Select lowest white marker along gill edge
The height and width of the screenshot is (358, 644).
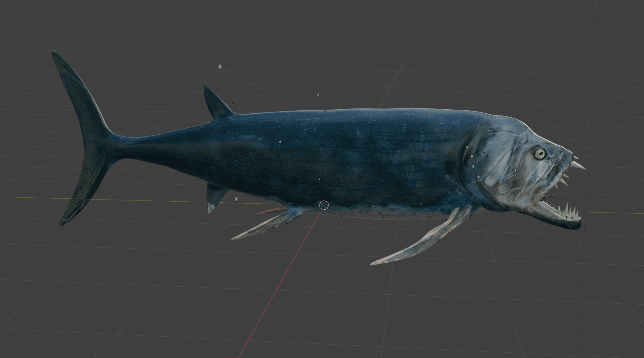(x=478, y=177)
